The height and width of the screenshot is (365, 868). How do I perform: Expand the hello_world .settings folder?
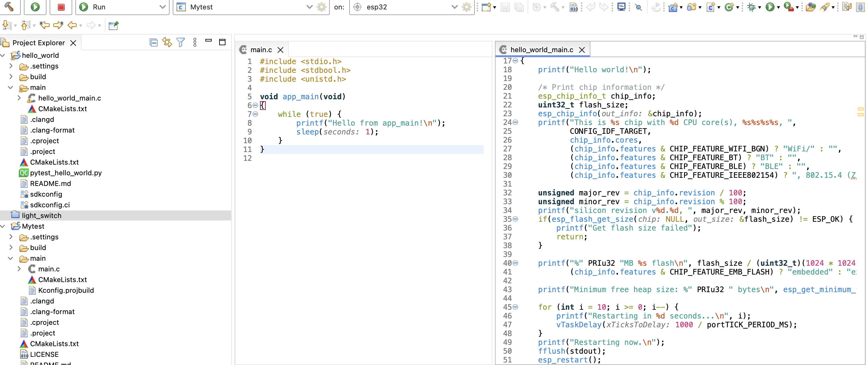pos(11,66)
